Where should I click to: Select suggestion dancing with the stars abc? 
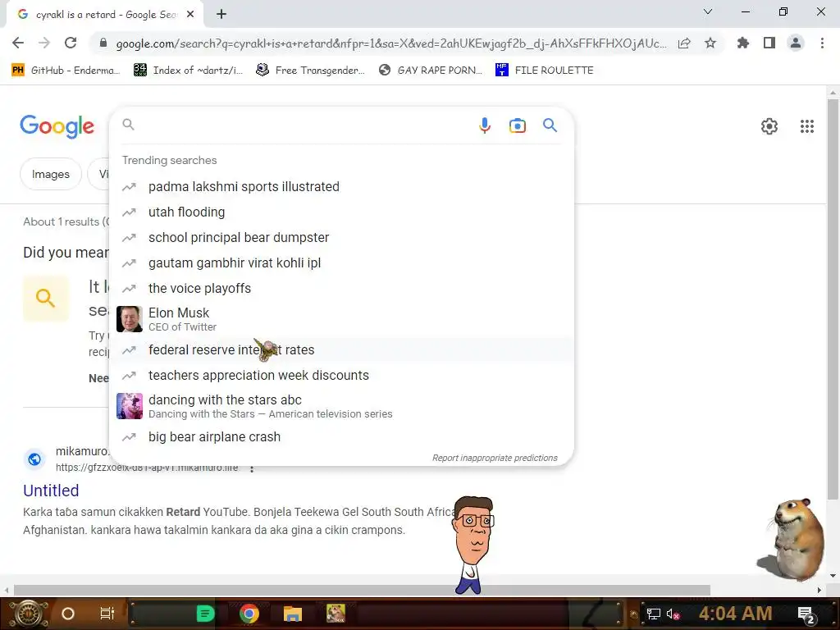[x=342, y=406]
